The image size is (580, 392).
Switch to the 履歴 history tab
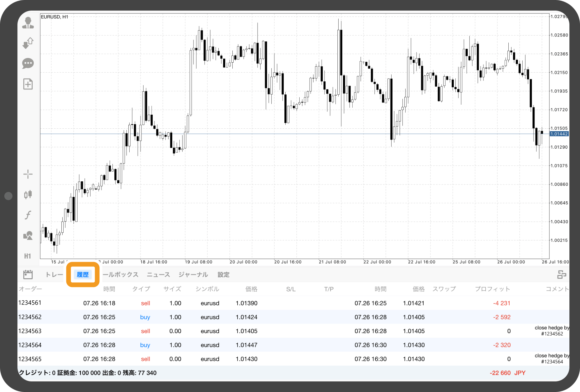[83, 275]
